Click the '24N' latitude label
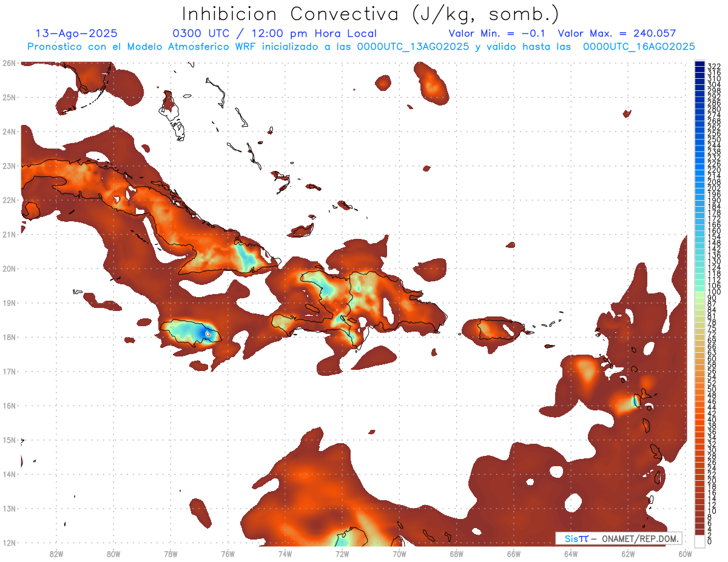The width and height of the screenshot is (728, 562). point(8,131)
